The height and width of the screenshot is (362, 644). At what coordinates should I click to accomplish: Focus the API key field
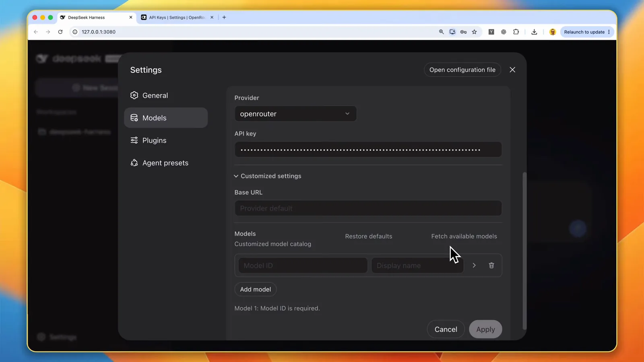tap(368, 150)
